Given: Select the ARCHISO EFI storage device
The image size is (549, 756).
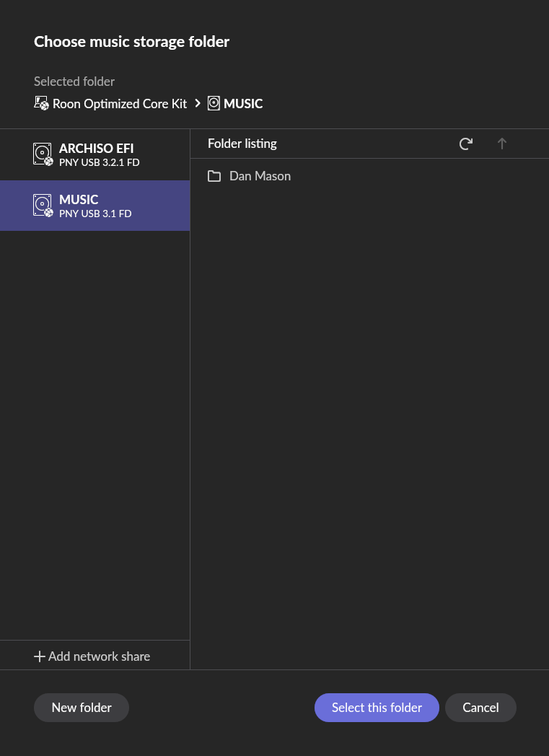Looking at the screenshot, I should [96, 149].
